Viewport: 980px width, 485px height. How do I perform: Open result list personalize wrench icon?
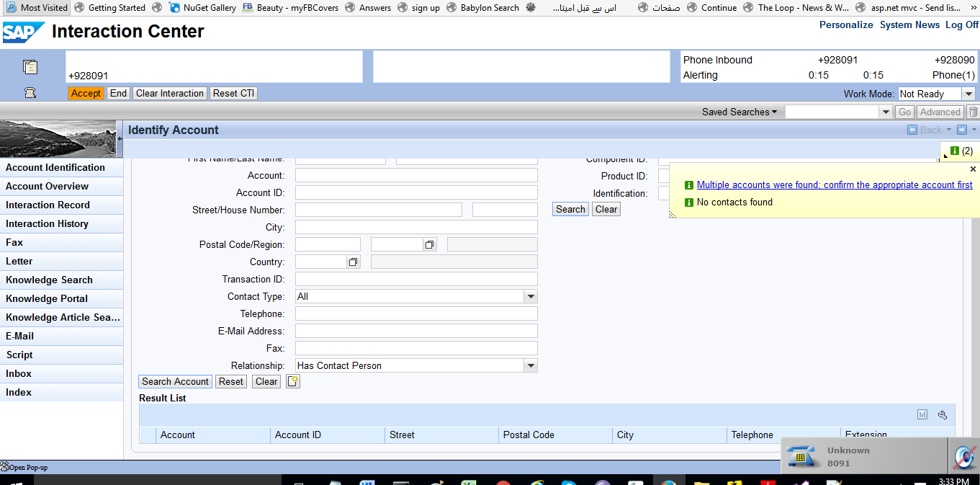point(942,414)
